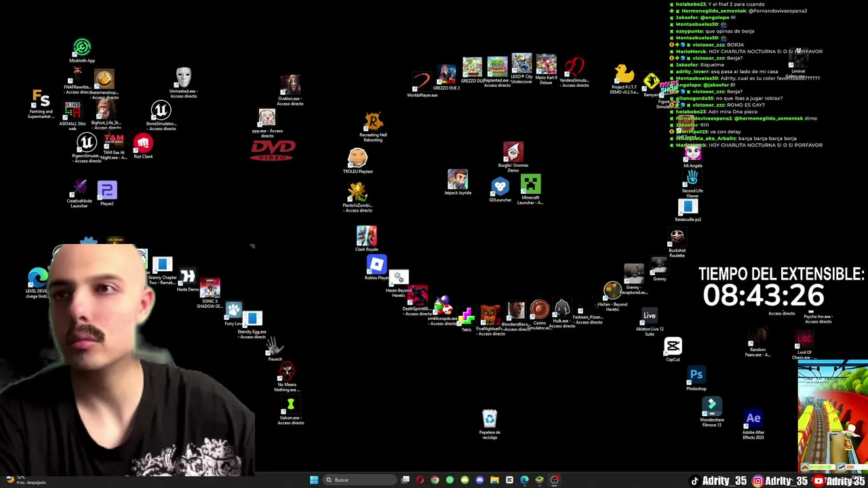
Task: Open Task View in the taskbar
Action: pos(406,480)
